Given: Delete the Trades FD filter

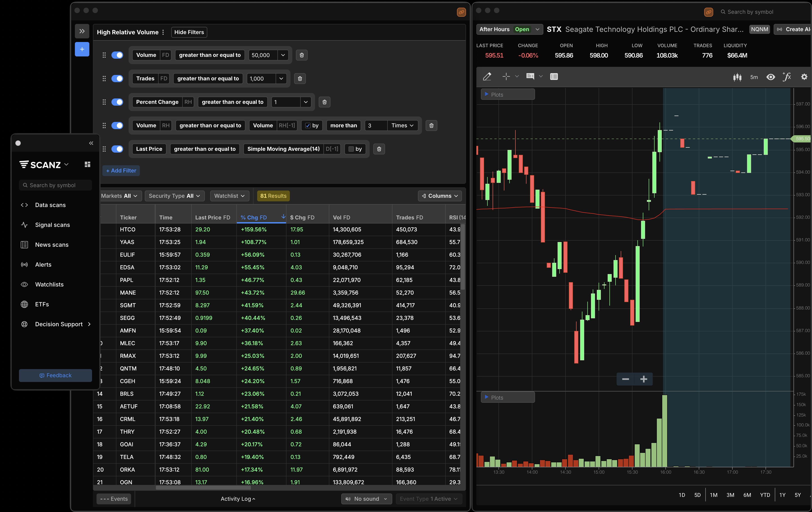Looking at the screenshot, I should click(300, 79).
